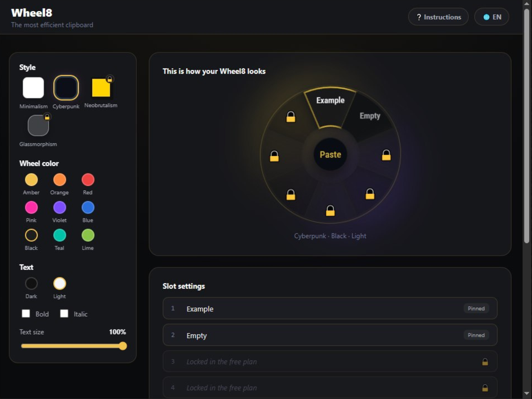The height and width of the screenshot is (399, 532).
Task: Pick the Red wheel color
Action: (x=88, y=180)
